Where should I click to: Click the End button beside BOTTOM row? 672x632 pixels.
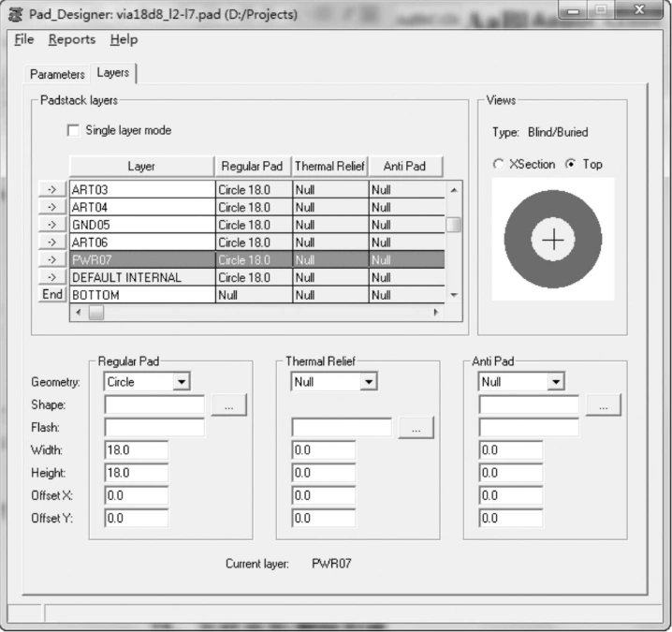pos(52,295)
